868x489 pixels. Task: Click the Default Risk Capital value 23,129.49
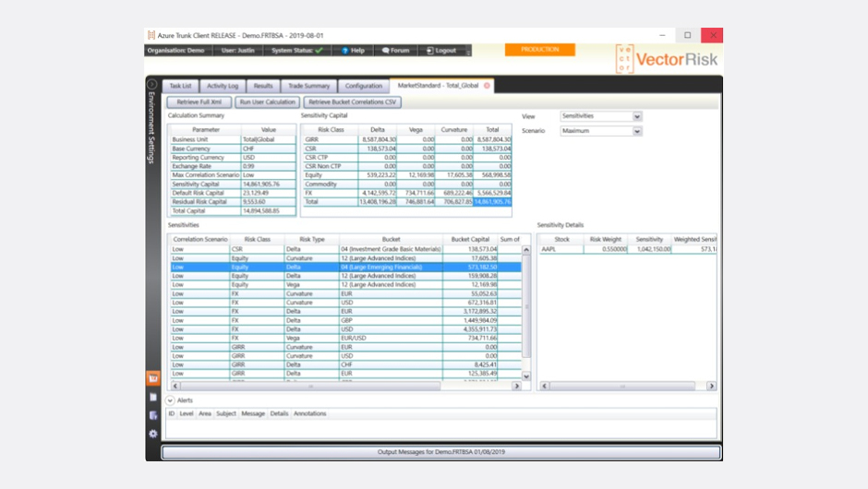269,193
